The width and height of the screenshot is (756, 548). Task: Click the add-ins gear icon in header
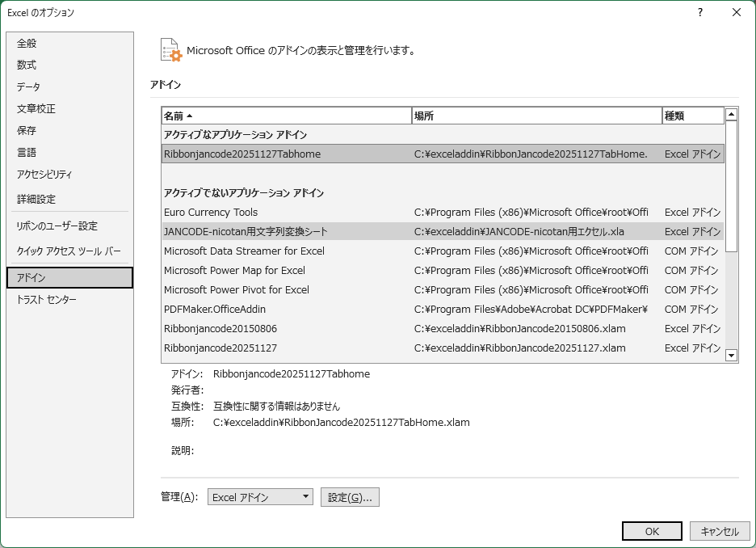coord(170,50)
